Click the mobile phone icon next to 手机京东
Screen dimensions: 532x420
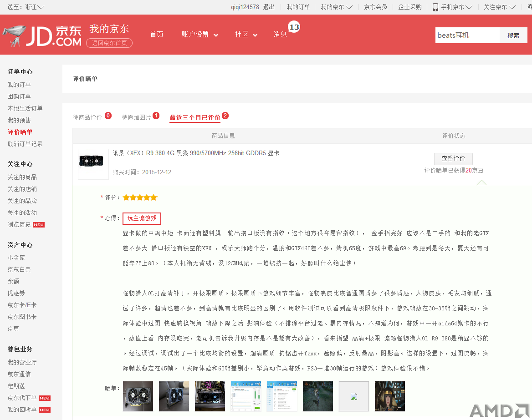point(435,7)
